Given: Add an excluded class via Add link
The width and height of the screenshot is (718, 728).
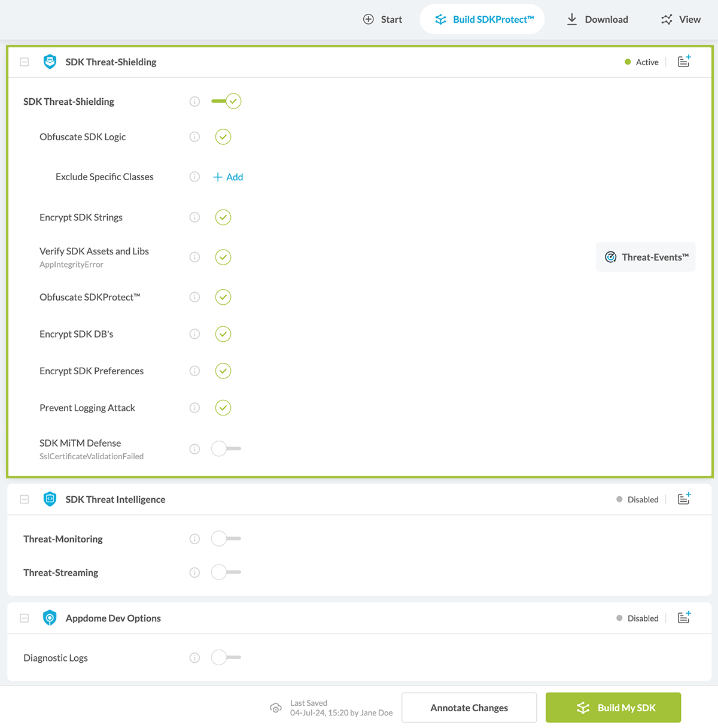Looking at the screenshot, I should click(228, 177).
